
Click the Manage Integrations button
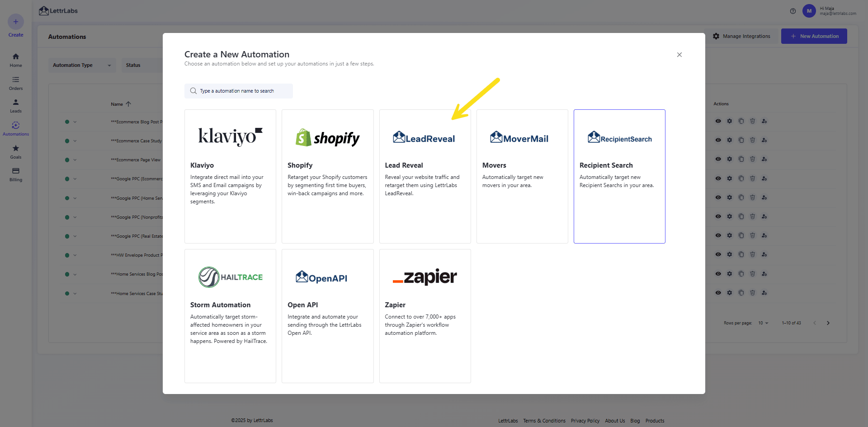(741, 36)
